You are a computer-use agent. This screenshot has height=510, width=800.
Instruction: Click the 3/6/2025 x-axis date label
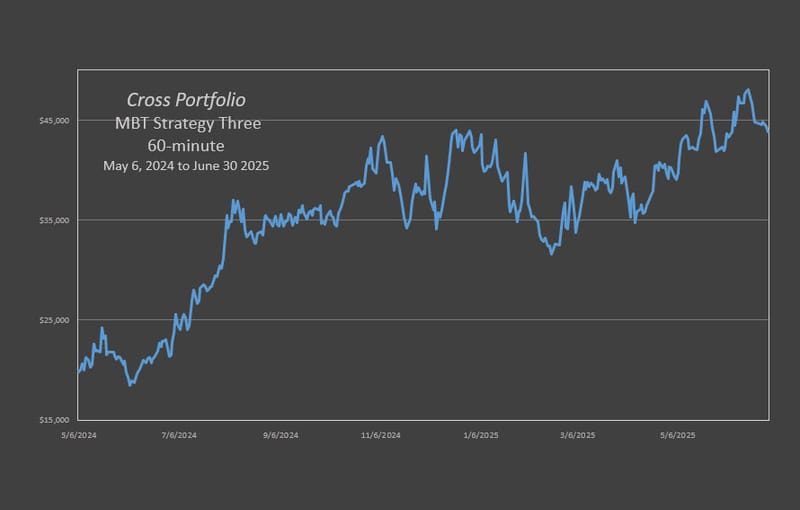pyautogui.click(x=578, y=435)
